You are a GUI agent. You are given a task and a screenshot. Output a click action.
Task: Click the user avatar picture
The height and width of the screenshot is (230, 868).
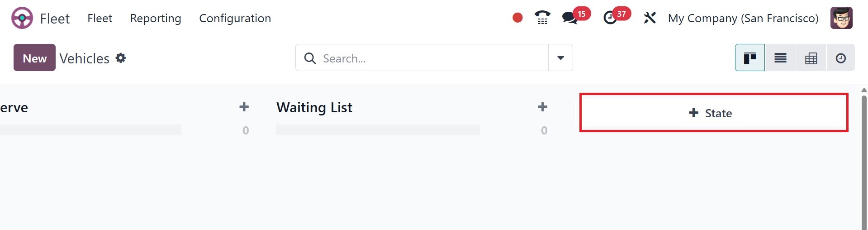pos(841,18)
